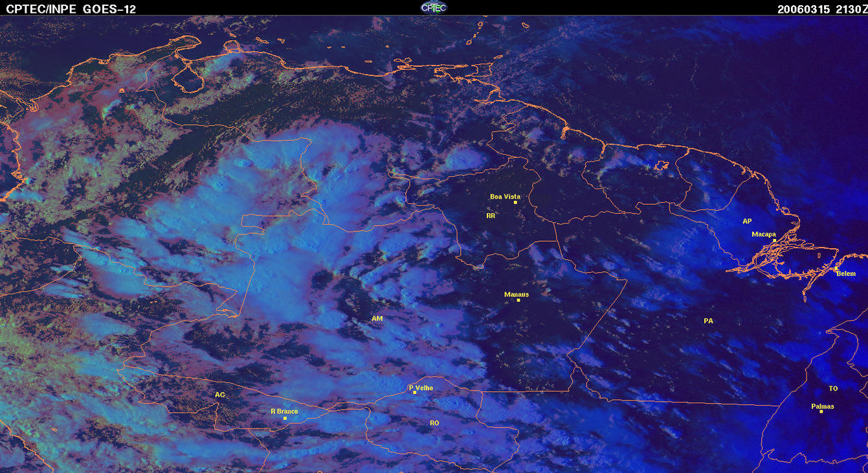Click the Palmas city name label

point(823,406)
